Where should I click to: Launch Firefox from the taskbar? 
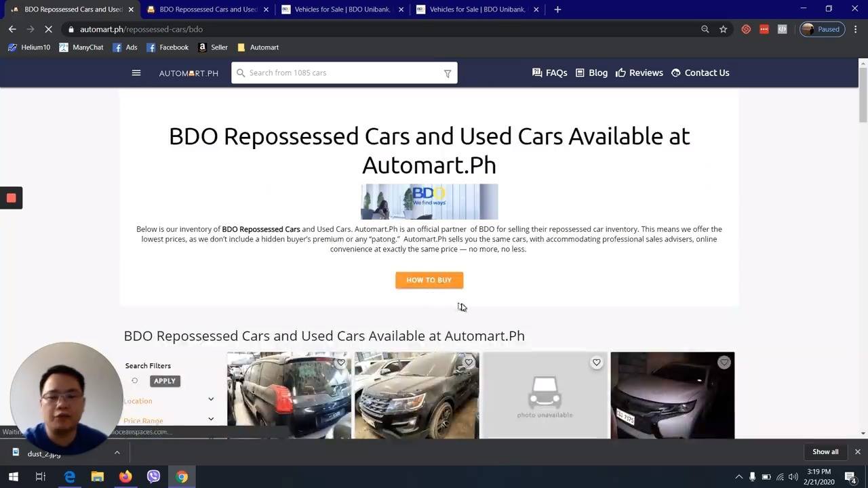(125, 476)
